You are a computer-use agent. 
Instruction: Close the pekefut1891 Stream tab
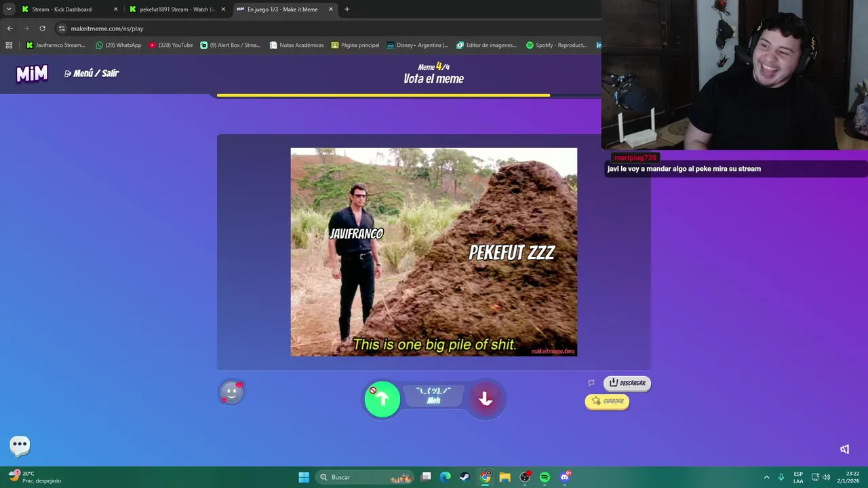[223, 9]
